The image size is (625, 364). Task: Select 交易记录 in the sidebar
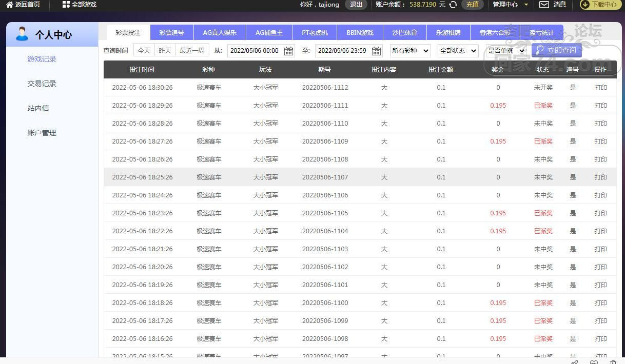tap(42, 84)
